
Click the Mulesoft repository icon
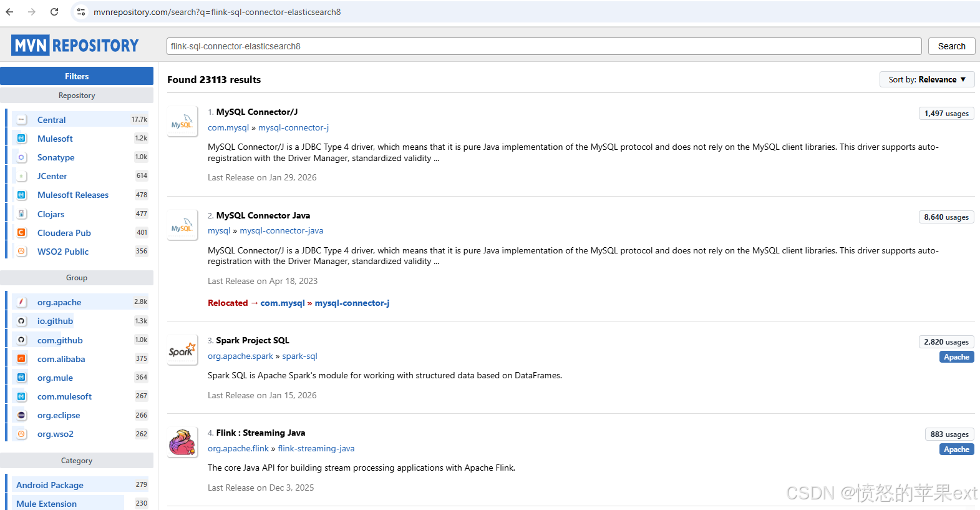[22, 139]
